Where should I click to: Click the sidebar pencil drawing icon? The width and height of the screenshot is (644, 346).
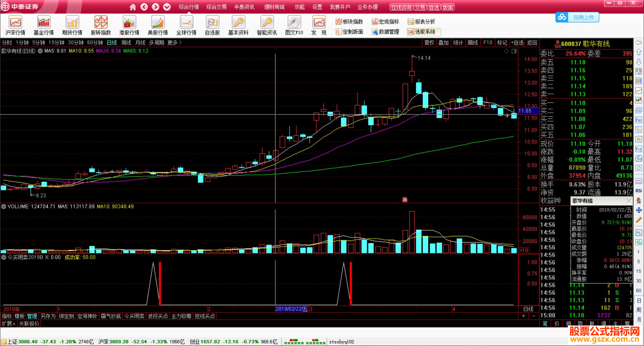pos(639,220)
